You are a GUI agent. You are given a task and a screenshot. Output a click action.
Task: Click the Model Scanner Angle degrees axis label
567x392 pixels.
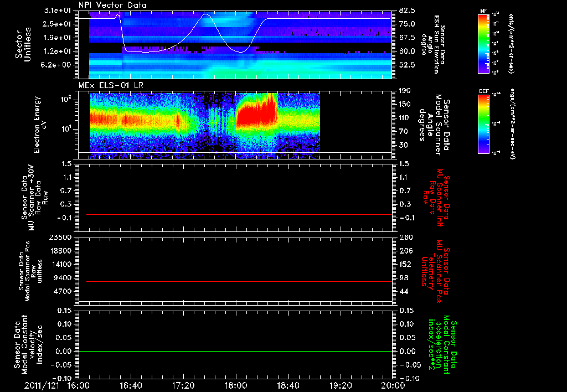coord(434,125)
